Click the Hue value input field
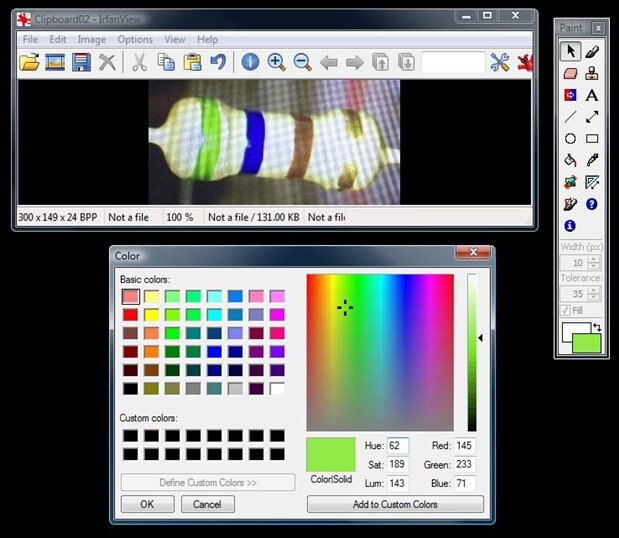Screen dimensions: 619x538 (x=398, y=446)
